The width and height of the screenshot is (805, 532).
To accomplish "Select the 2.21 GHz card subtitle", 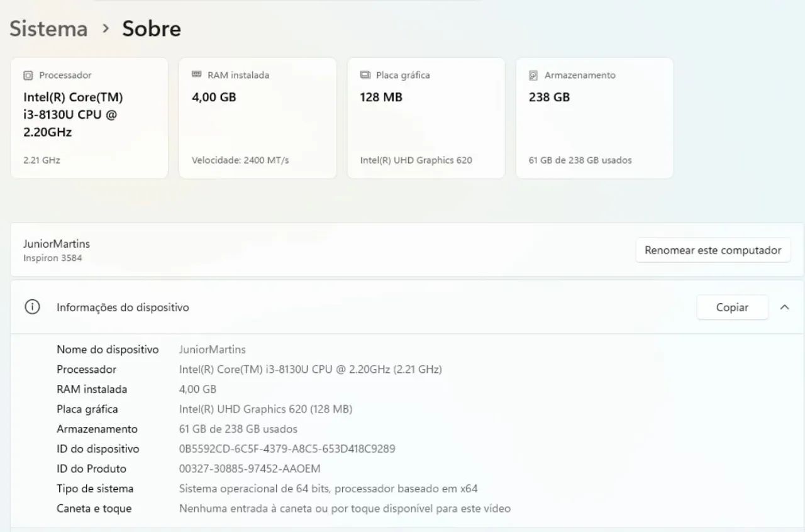I will (x=42, y=160).
